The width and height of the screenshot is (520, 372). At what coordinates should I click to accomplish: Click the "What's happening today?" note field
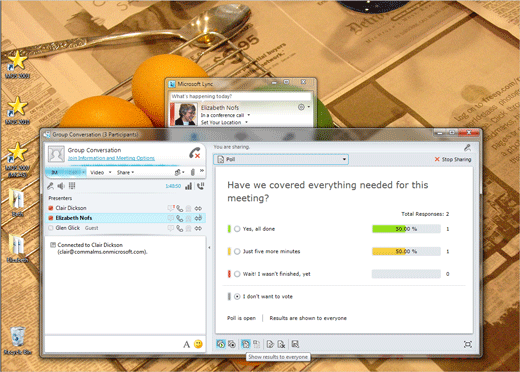241,96
